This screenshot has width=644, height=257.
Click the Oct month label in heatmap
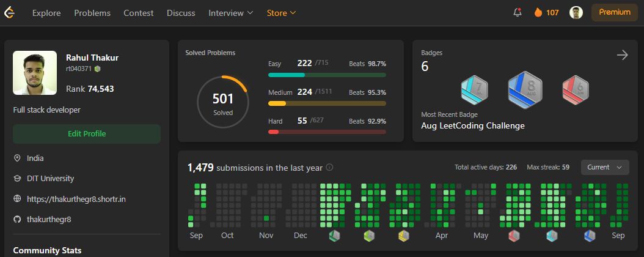(227, 235)
